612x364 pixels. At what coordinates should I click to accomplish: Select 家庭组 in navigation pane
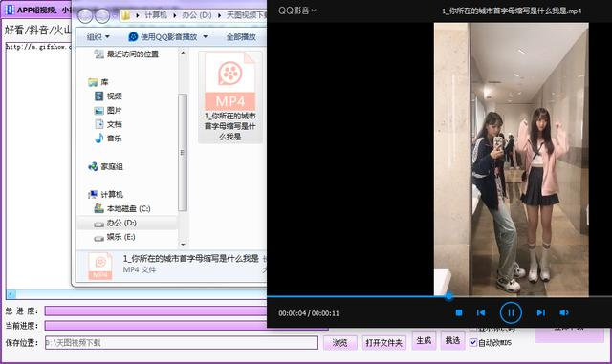pyautogui.click(x=106, y=166)
